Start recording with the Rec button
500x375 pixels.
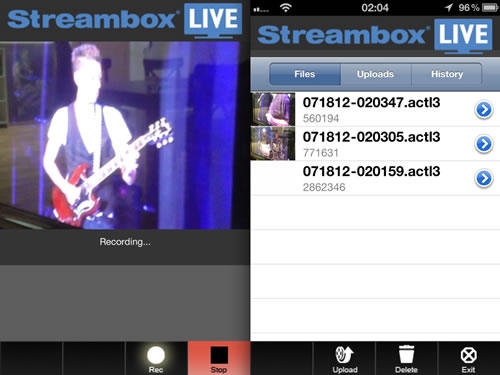tap(156, 358)
